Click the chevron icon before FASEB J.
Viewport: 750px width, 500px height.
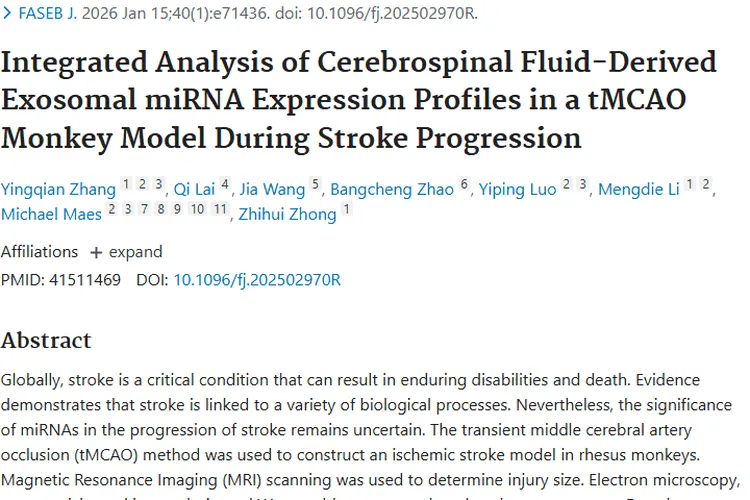pyautogui.click(x=7, y=14)
